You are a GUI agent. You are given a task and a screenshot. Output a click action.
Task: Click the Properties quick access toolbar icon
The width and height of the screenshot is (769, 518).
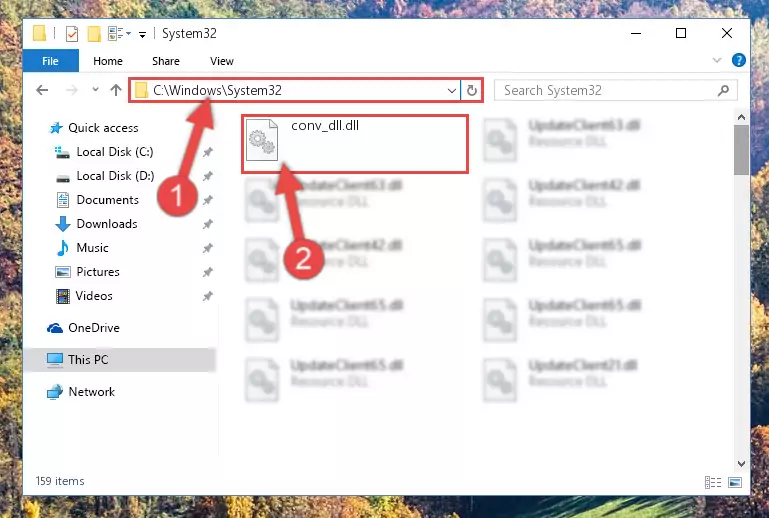point(72,33)
